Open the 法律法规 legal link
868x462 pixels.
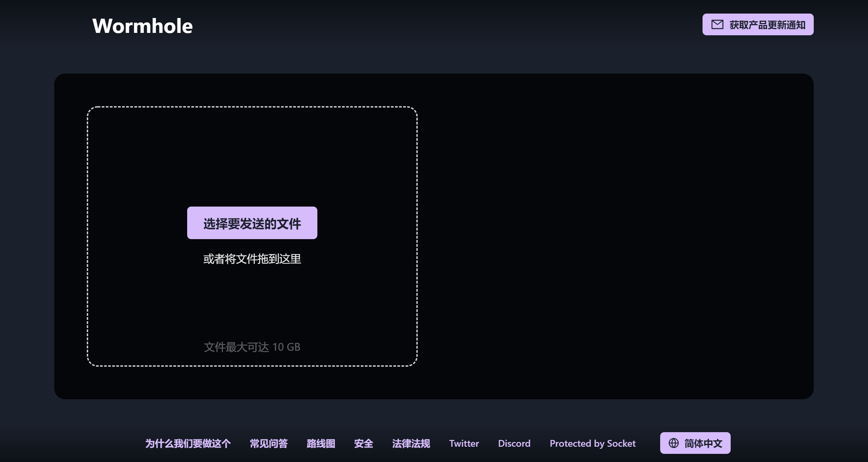[x=411, y=443]
